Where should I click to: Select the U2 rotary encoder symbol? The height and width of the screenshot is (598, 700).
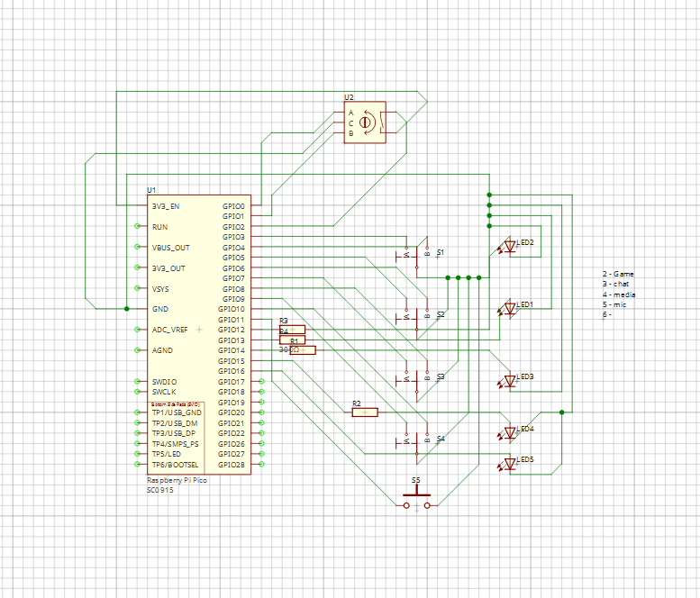[366, 122]
